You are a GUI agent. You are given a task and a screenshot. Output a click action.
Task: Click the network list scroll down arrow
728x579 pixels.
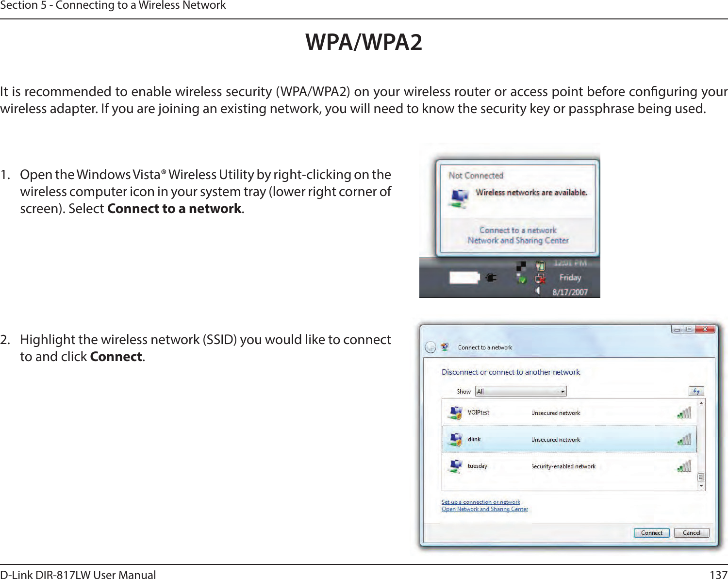[701, 486]
